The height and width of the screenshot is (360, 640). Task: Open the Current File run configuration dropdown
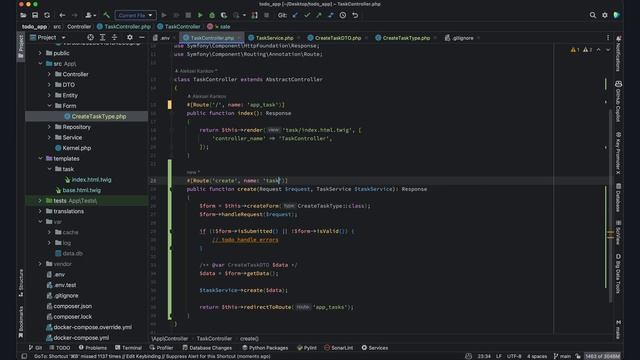tap(136, 15)
